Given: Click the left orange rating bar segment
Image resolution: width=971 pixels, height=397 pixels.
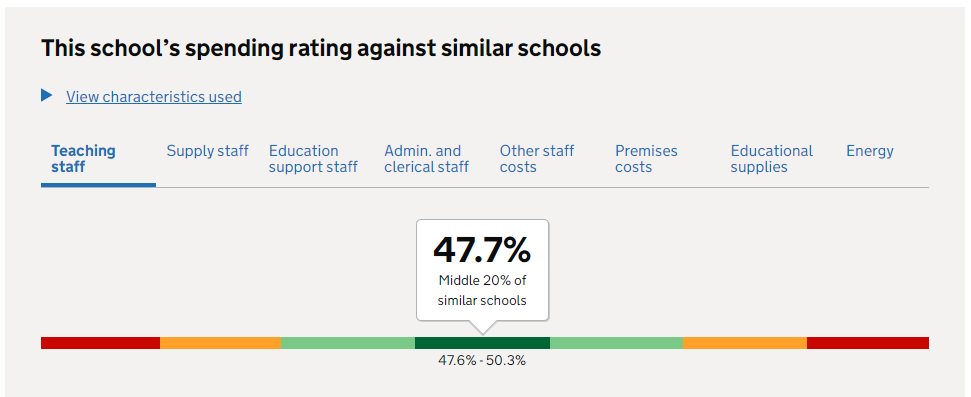Looking at the screenshot, I should (x=220, y=343).
